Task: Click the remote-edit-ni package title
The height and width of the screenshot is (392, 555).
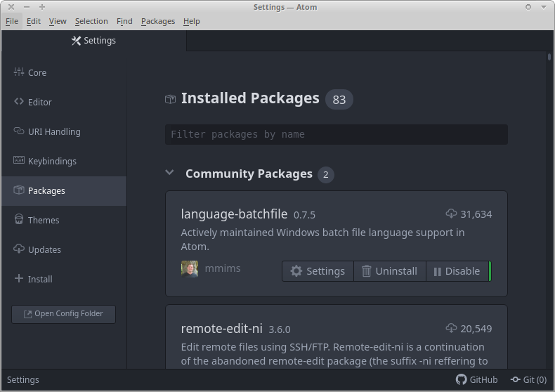Action: 221,329
